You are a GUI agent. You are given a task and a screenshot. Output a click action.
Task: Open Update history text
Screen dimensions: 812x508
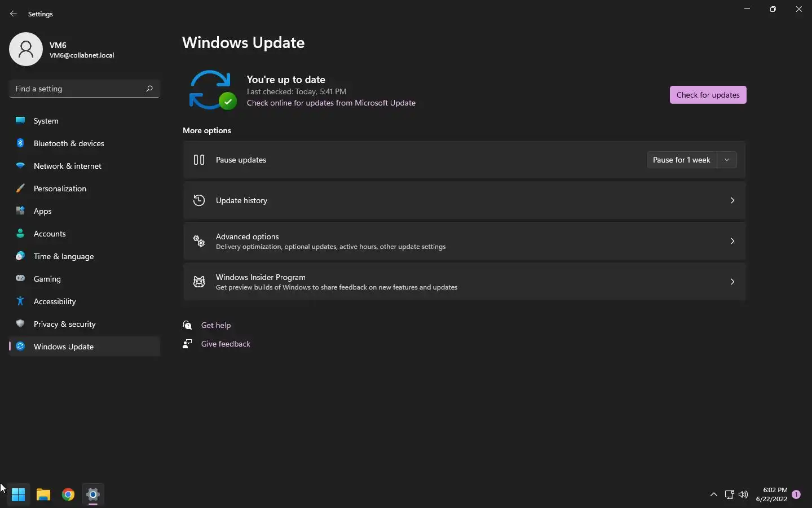pos(241,200)
